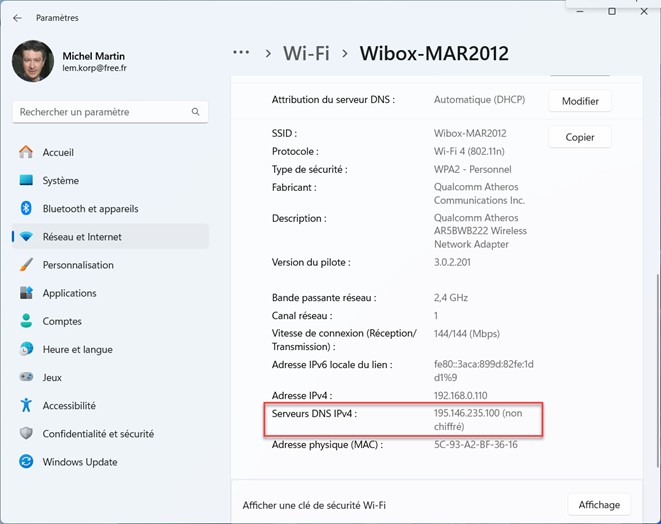The height and width of the screenshot is (524, 661).
Task: Click the search magnifier icon
Action: click(x=196, y=112)
